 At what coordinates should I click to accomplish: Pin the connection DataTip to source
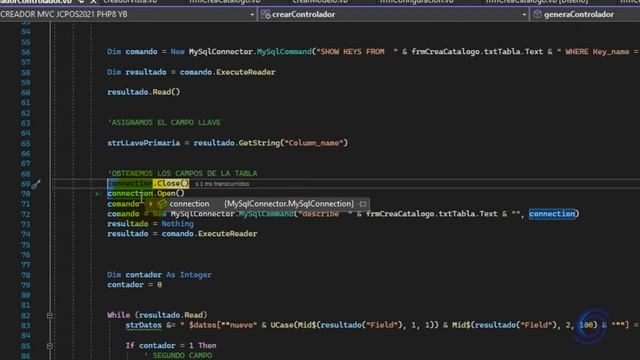coord(363,204)
